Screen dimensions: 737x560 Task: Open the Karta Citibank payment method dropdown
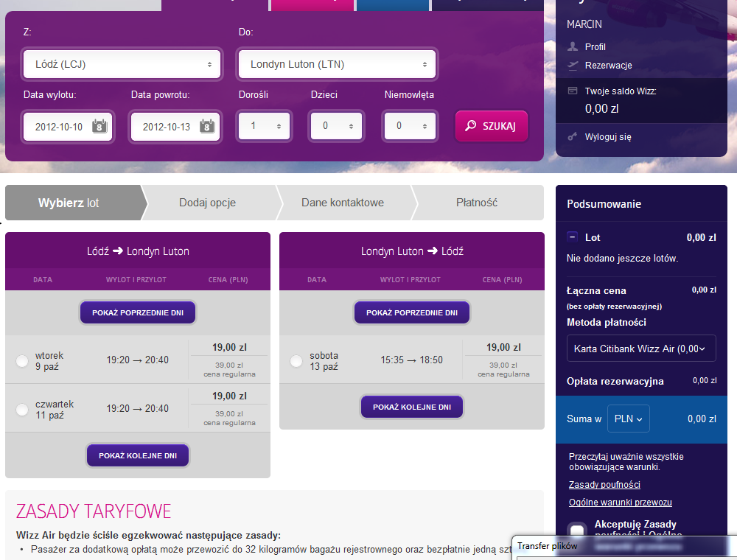pos(641,349)
